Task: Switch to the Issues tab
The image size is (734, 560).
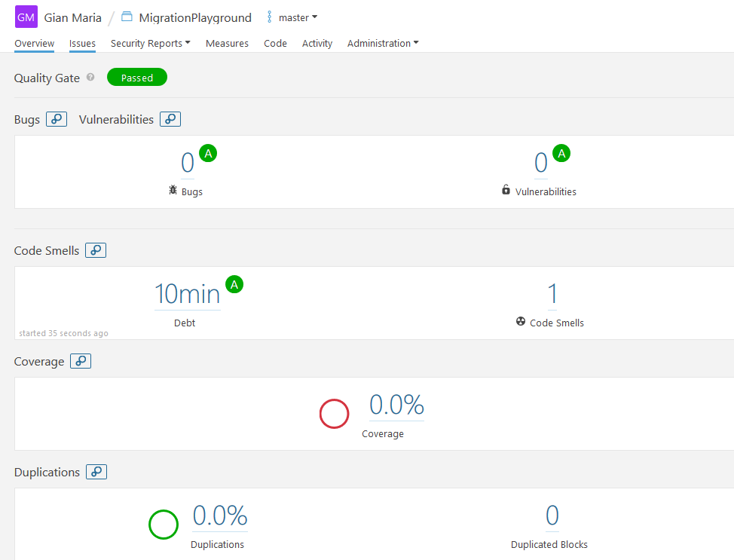Action: 82,44
